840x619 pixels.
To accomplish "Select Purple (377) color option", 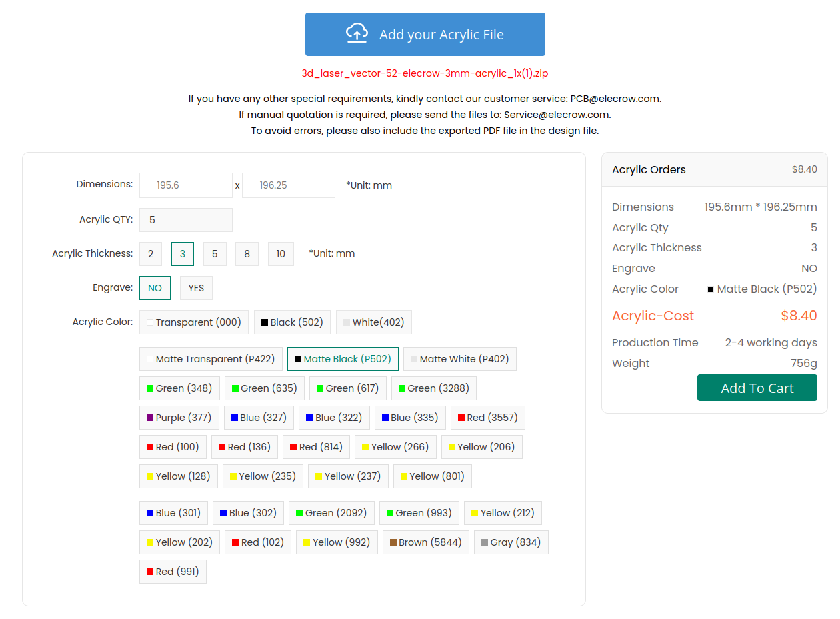I will [179, 418].
